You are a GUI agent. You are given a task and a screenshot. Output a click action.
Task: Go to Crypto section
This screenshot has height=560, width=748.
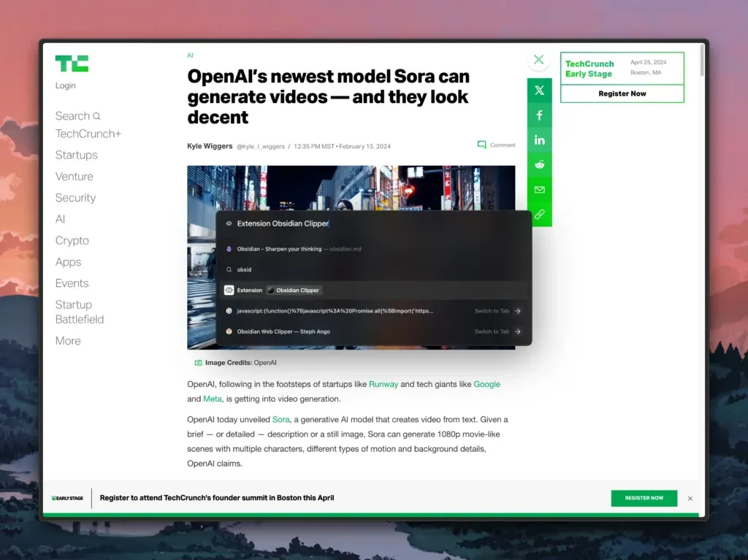pyautogui.click(x=72, y=240)
